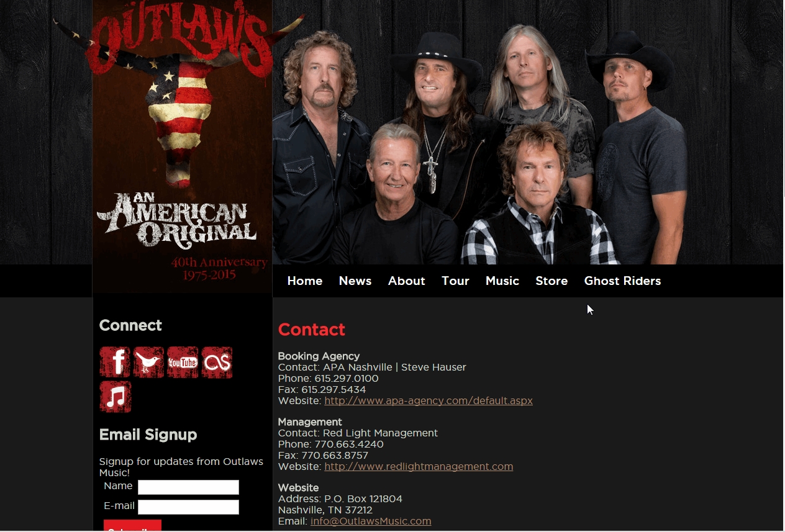Image resolution: width=785 pixels, height=532 pixels.
Task: Focus the Name signup field
Action: point(188,487)
